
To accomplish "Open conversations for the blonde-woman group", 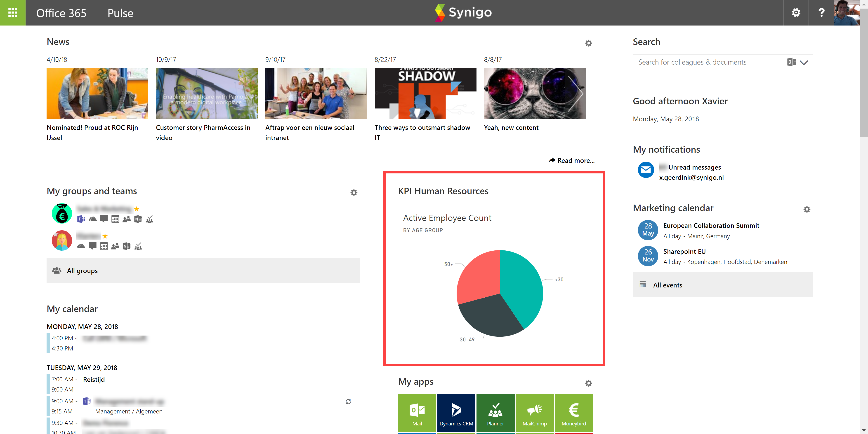I will [93, 246].
